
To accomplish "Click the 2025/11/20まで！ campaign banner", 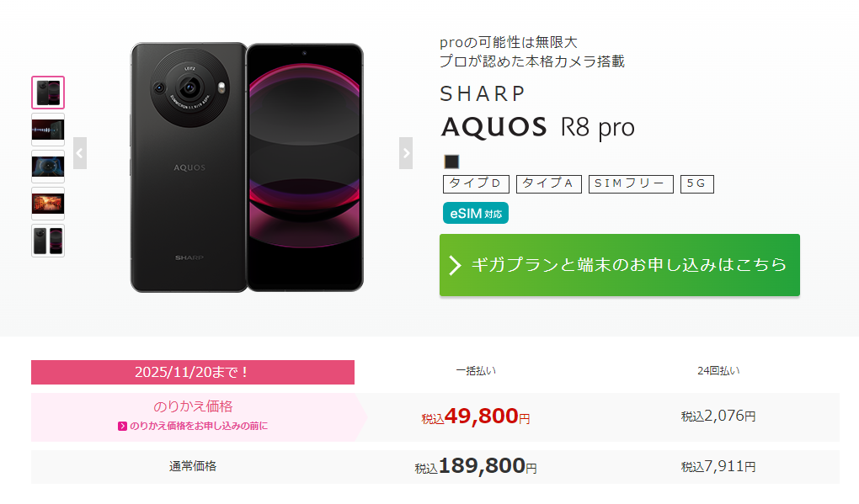I will (193, 372).
